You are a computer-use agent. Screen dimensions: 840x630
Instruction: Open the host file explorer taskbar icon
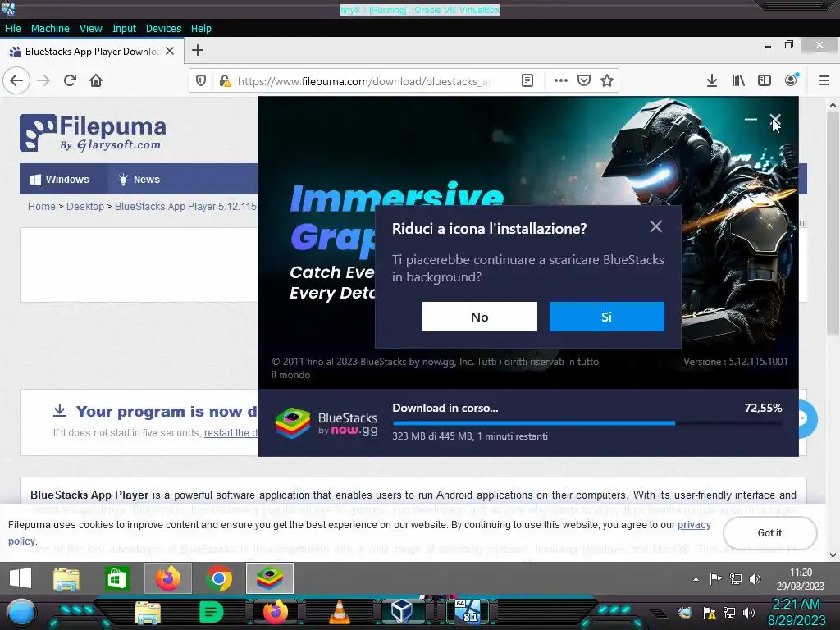click(x=148, y=613)
